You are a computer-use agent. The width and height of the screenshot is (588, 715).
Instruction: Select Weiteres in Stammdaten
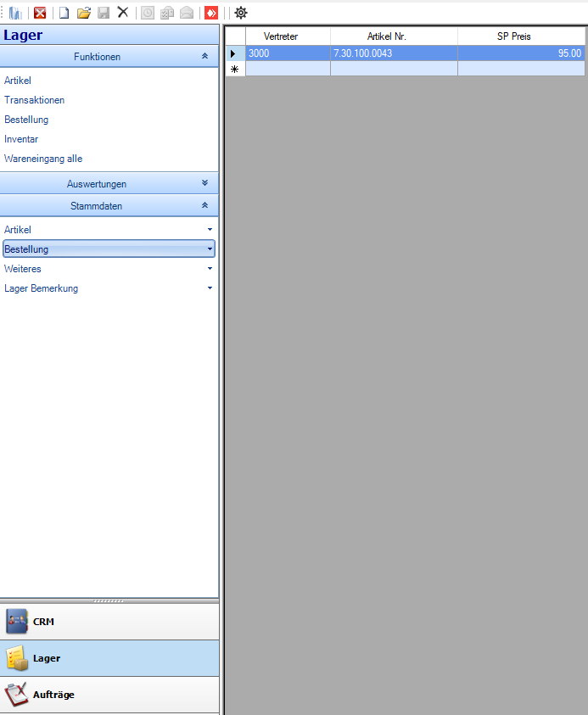point(22,269)
